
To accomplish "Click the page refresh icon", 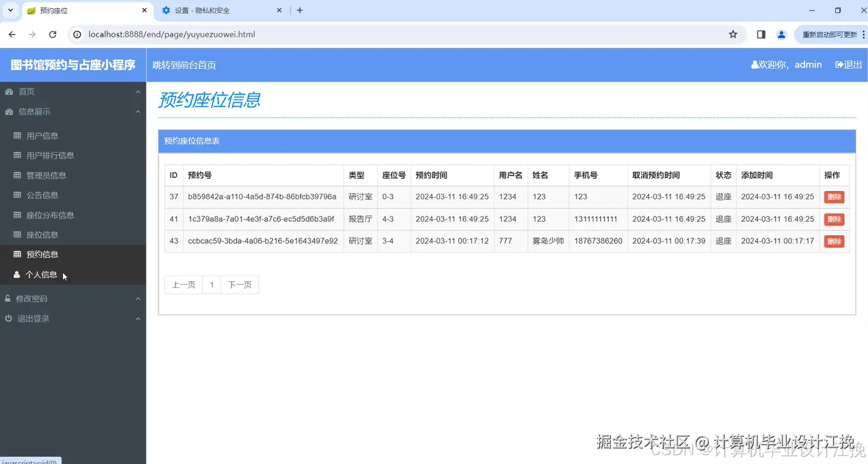I will point(53,35).
